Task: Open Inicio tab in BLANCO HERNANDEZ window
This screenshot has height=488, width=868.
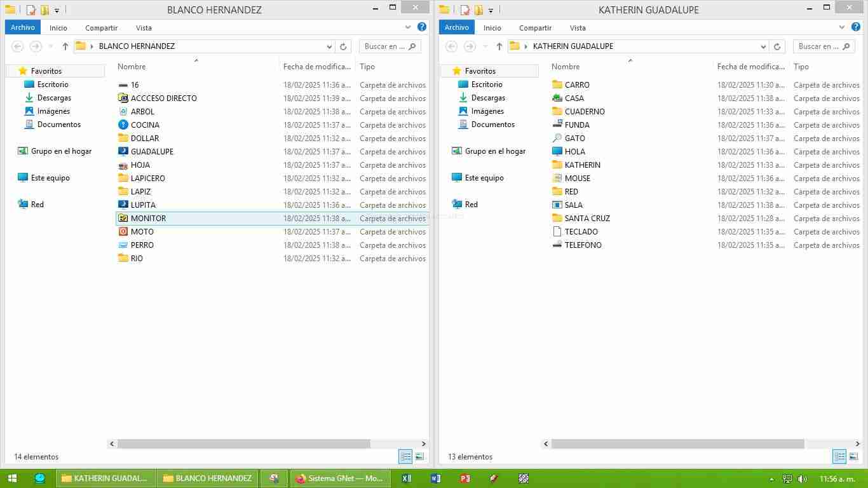Action: 58,27
